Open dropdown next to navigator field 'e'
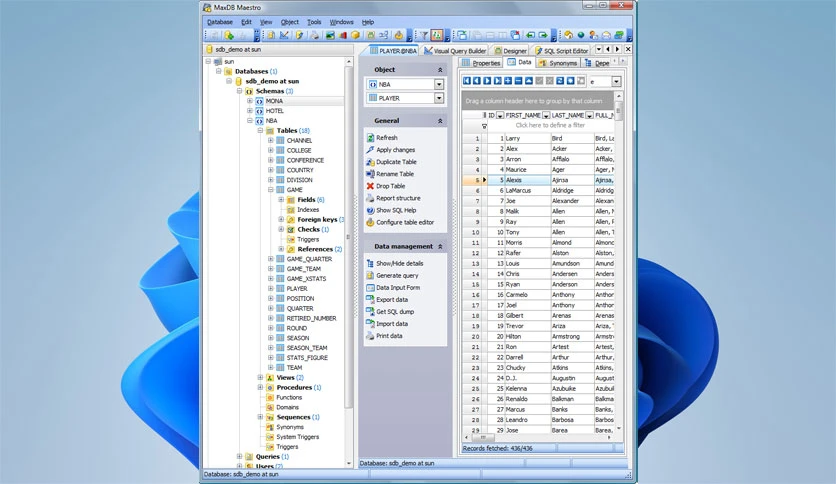Image resolution: width=836 pixels, height=484 pixels. (616, 82)
